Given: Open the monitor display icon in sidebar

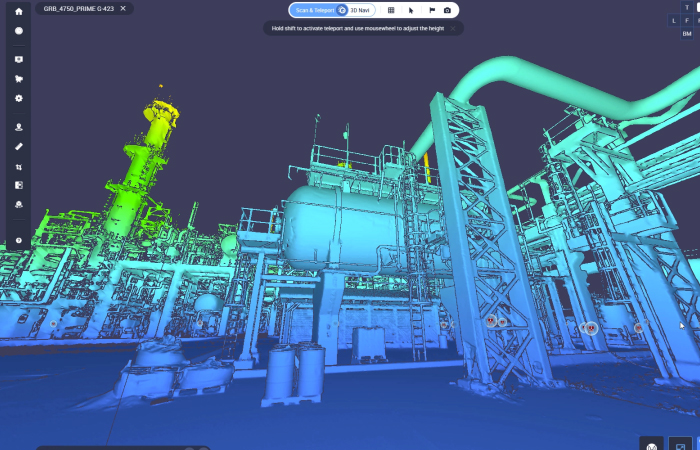Looking at the screenshot, I should [18, 59].
